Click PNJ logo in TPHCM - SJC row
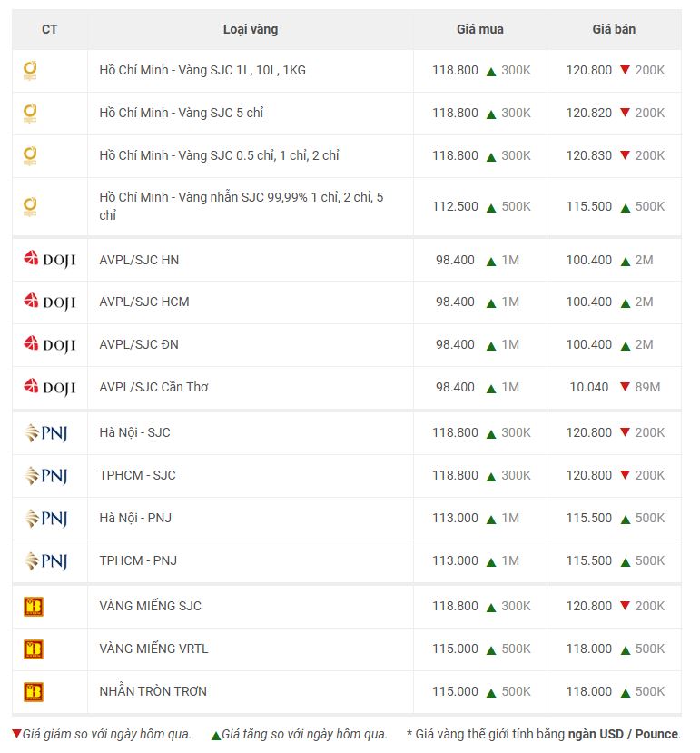This screenshot has height=753, width=700. 46,475
